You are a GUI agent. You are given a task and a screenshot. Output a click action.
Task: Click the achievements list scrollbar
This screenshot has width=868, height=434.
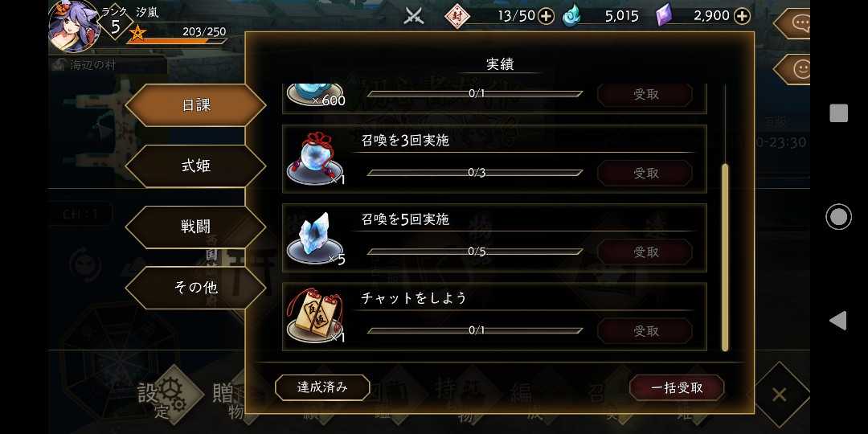tap(725, 257)
